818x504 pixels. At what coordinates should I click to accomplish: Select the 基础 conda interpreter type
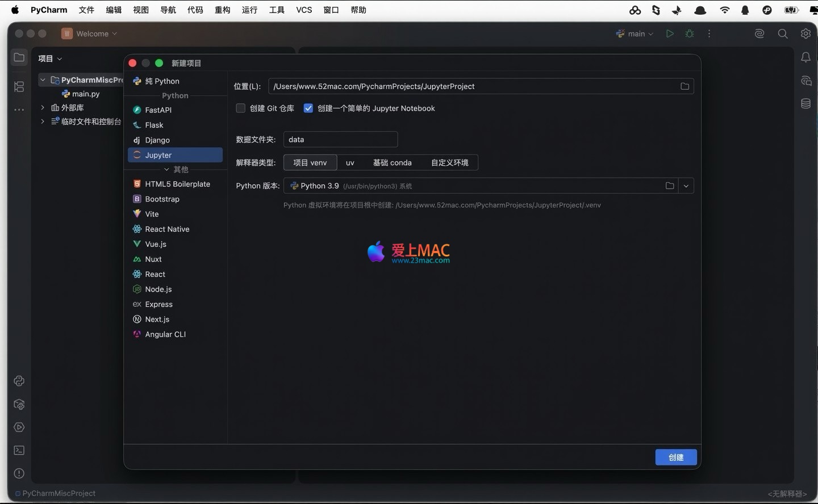tap(392, 163)
